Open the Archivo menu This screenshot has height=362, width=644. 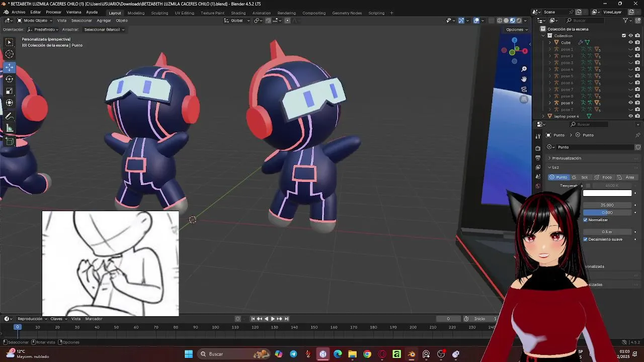point(18,12)
